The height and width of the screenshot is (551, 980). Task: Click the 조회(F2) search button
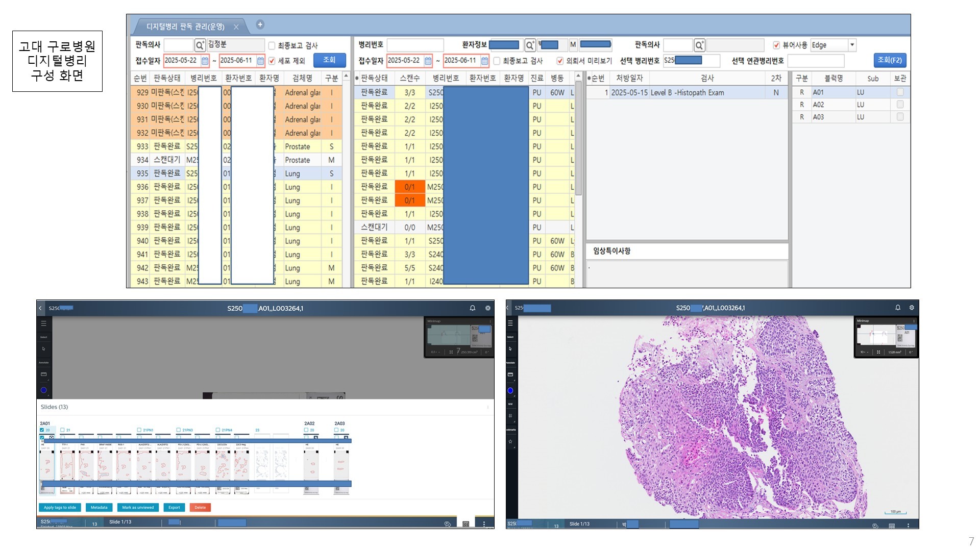tap(889, 60)
